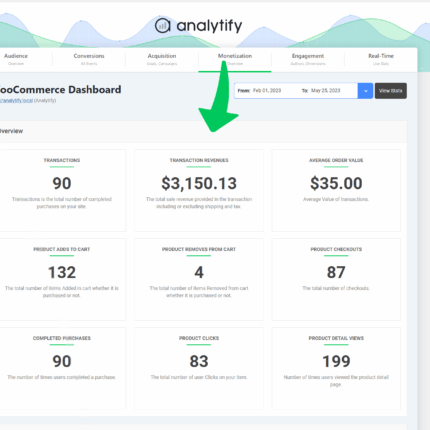The image size is (430, 430).
Task: Click the Transaction Revenues card title
Action: (199, 160)
